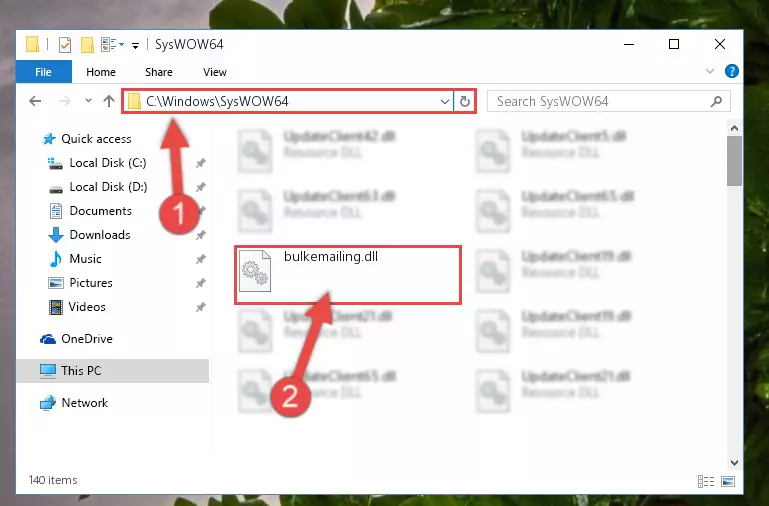The width and height of the screenshot is (769, 506).
Task: Switch to the Home ribbon tab
Action: (x=101, y=72)
